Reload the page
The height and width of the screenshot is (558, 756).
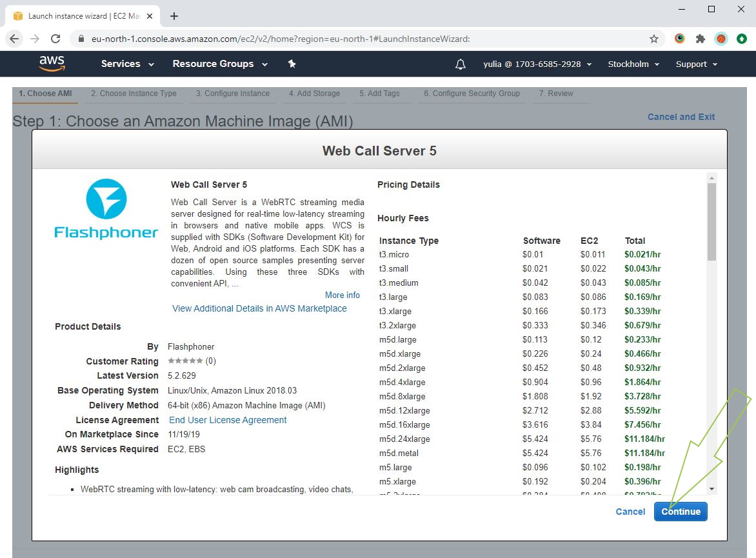tap(55, 39)
